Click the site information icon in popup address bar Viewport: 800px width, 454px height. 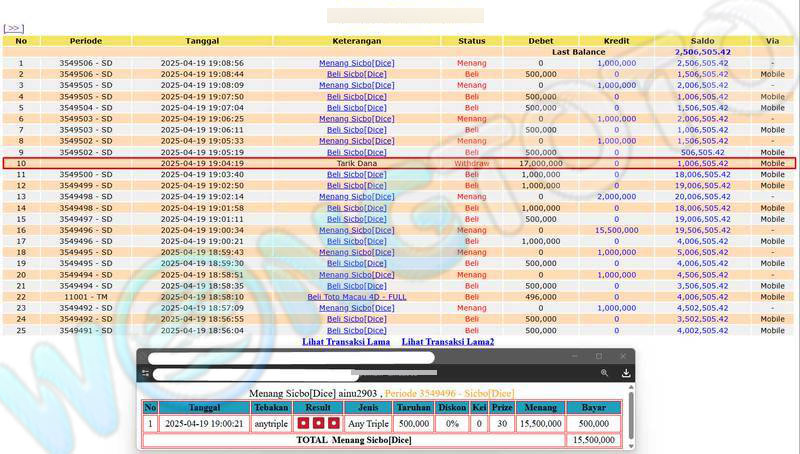[x=146, y=373]
